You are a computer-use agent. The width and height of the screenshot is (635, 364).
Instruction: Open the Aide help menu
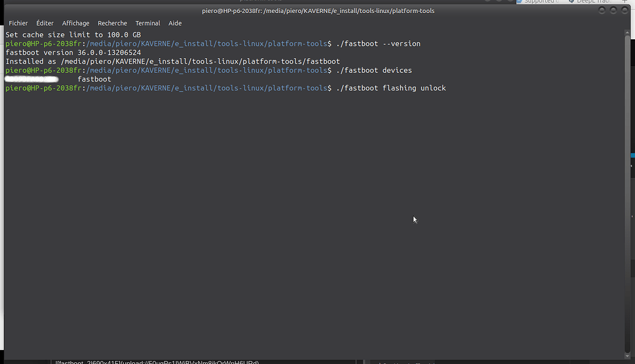click(175, 23)
